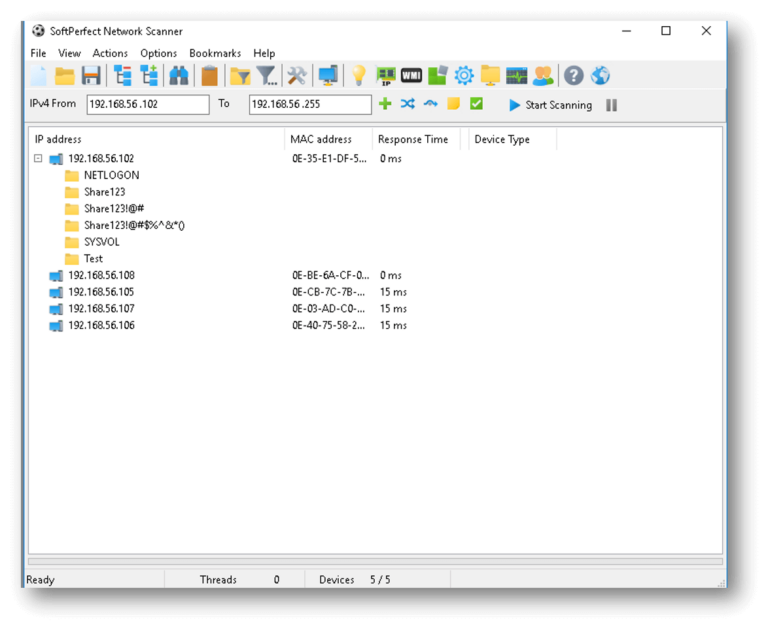Screen dimensions: 768x629
Task: Collapse all tree nodes icon
Action: coord(122,76)
